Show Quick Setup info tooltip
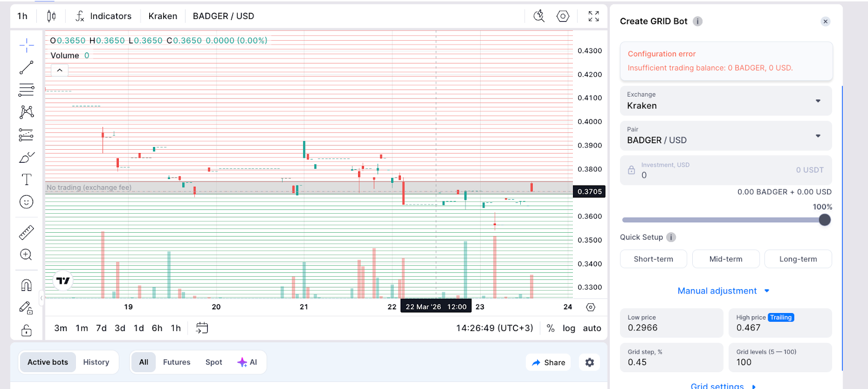This screenshot has height=389, width=868. (x=671, y=237)
